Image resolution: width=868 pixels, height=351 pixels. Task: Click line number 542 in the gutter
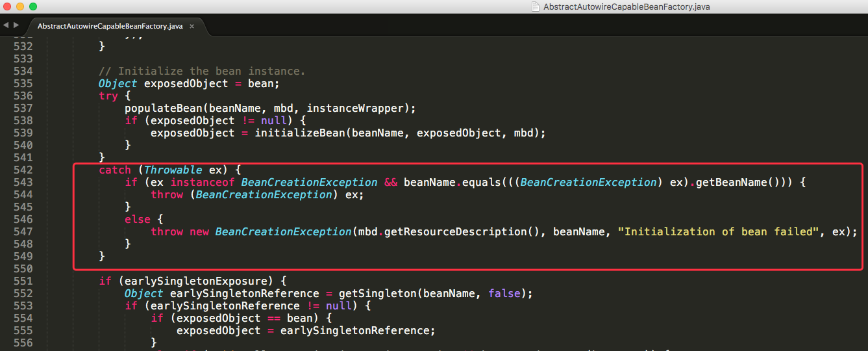pyautogui.click(x=23, y=170)
